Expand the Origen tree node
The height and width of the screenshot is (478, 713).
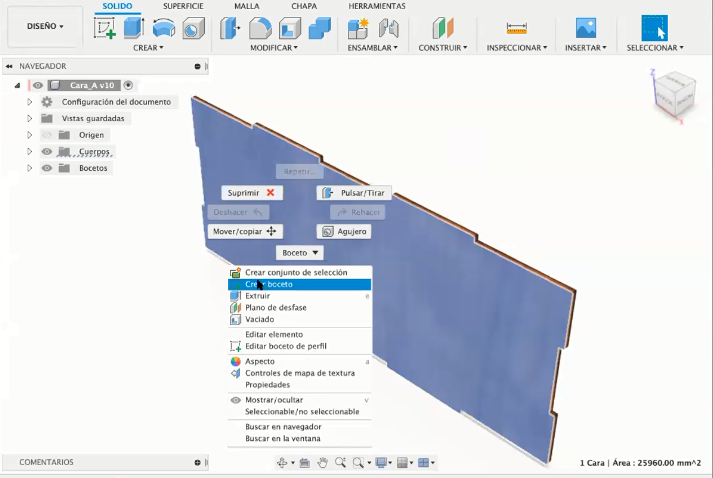tap(30, 135)
